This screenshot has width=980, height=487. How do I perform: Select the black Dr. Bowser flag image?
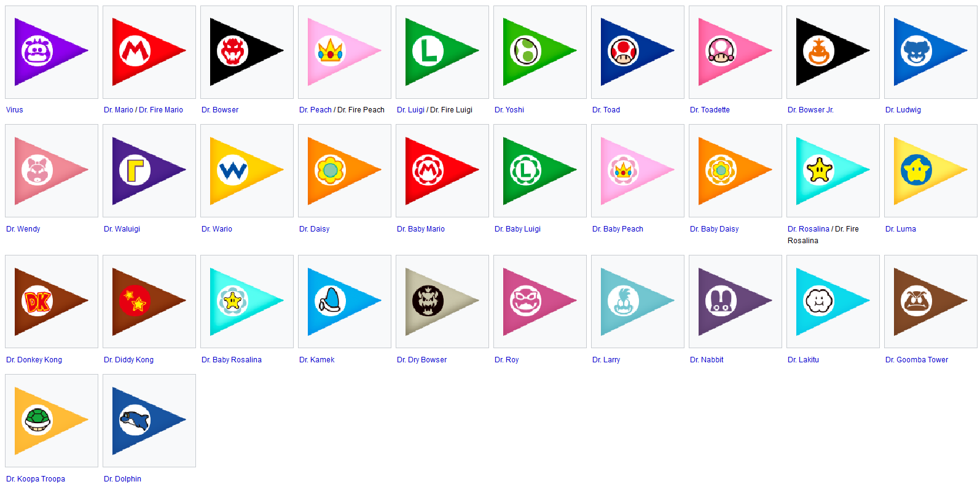tap(247, 52)
